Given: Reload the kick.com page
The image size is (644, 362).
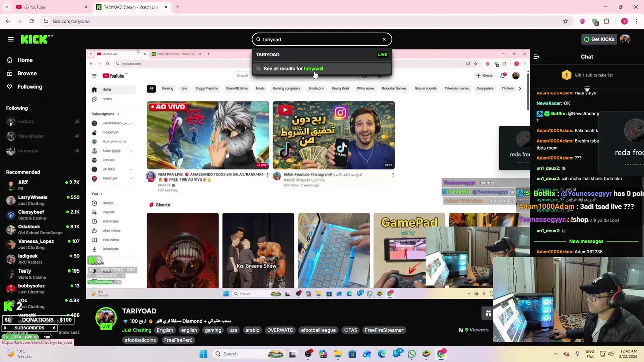Looking at the screenshot, I should coord(31,21).
